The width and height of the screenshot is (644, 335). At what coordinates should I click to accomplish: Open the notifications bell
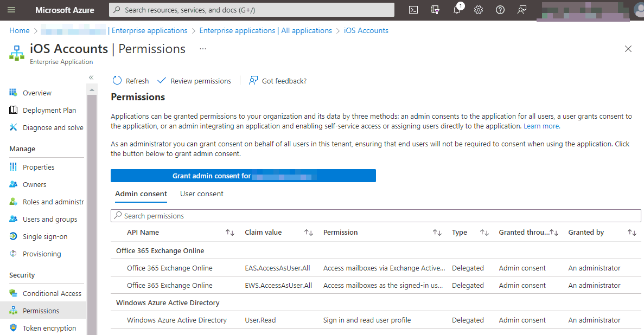tap(457, 9)
